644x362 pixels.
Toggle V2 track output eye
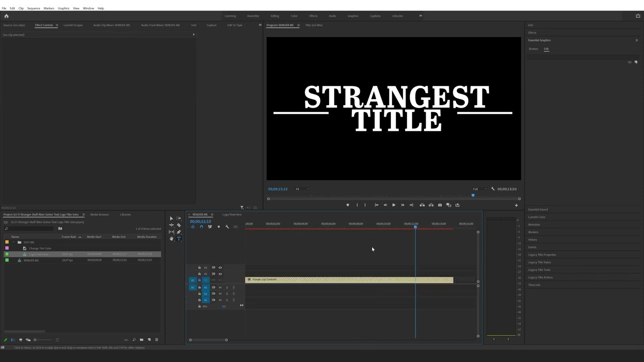pyautogui.click(x=220, y=274)
